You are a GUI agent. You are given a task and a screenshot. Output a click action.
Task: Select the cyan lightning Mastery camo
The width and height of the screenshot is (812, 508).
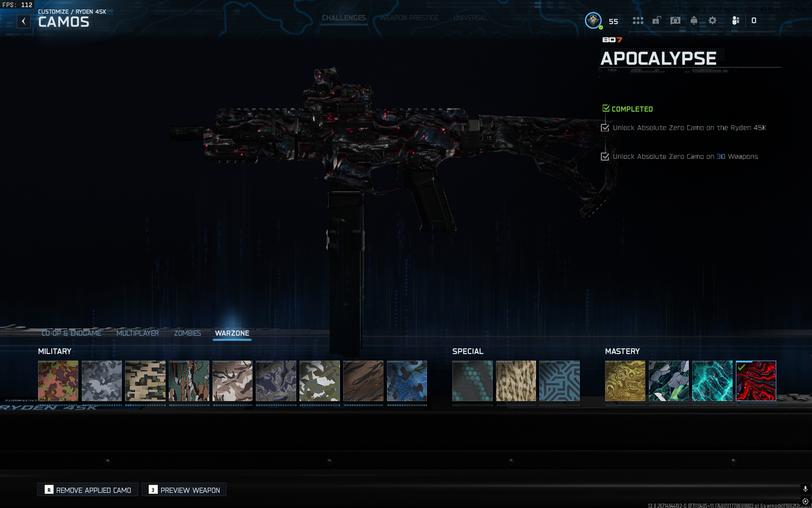(x=712, y=381)
